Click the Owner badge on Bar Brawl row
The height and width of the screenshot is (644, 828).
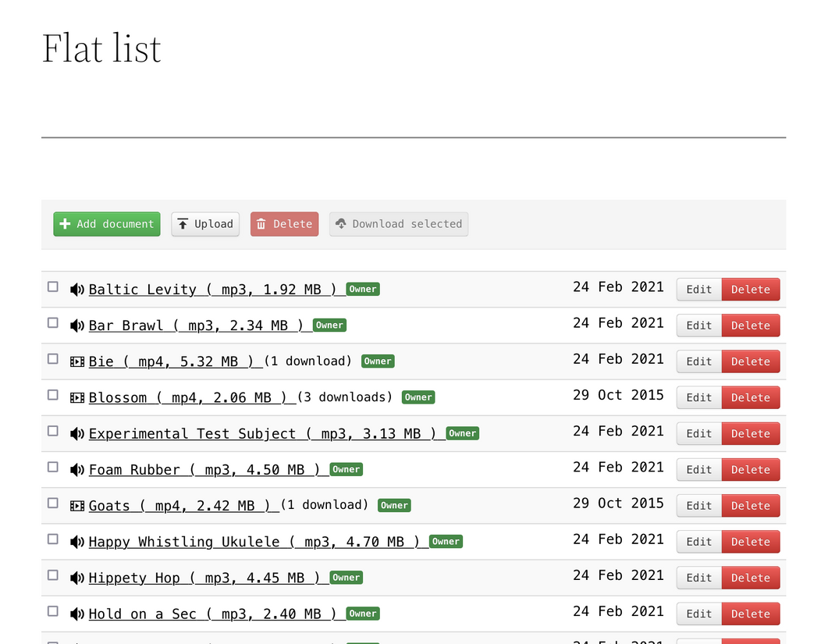(329, 325)
